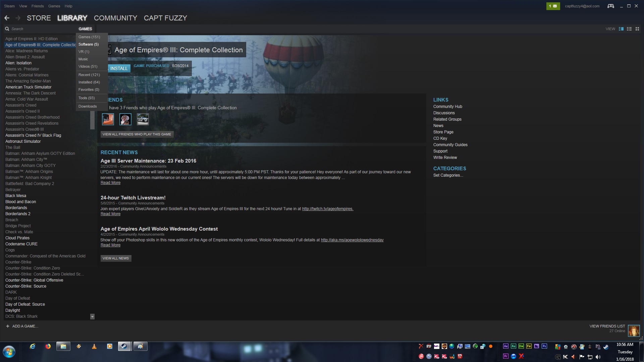Open the Community Hub link

(x=447, y=107)
